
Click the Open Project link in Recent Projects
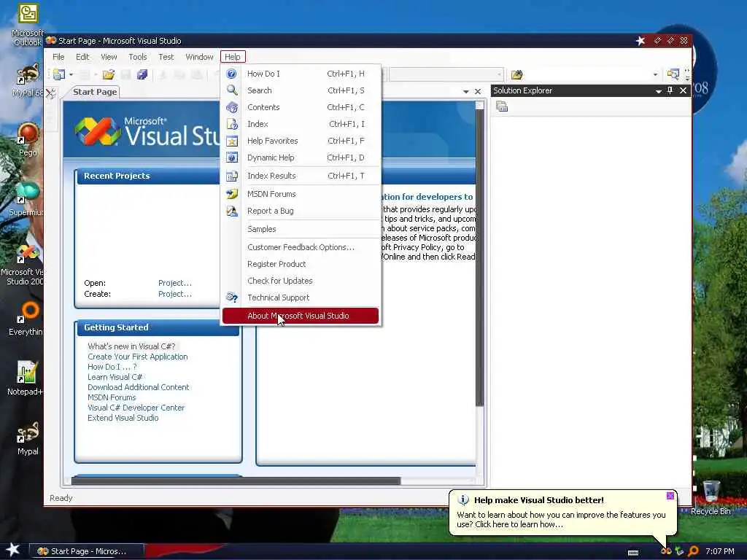pyautogui.click(x=175, y=283)
